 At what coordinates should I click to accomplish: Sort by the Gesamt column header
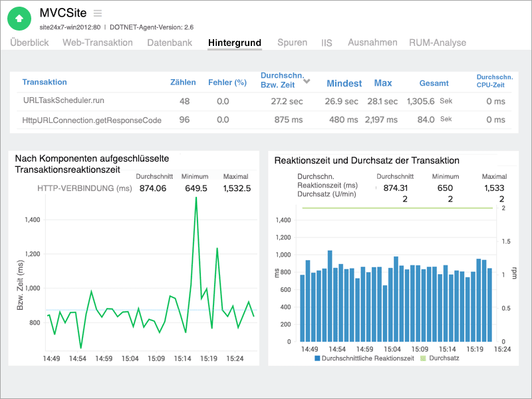434,83
